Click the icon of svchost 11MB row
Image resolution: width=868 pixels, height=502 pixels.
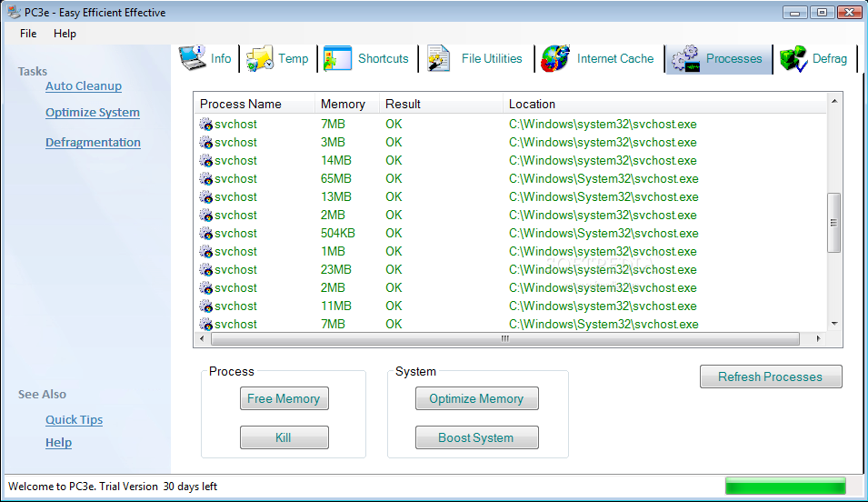(x=206, y=306)
